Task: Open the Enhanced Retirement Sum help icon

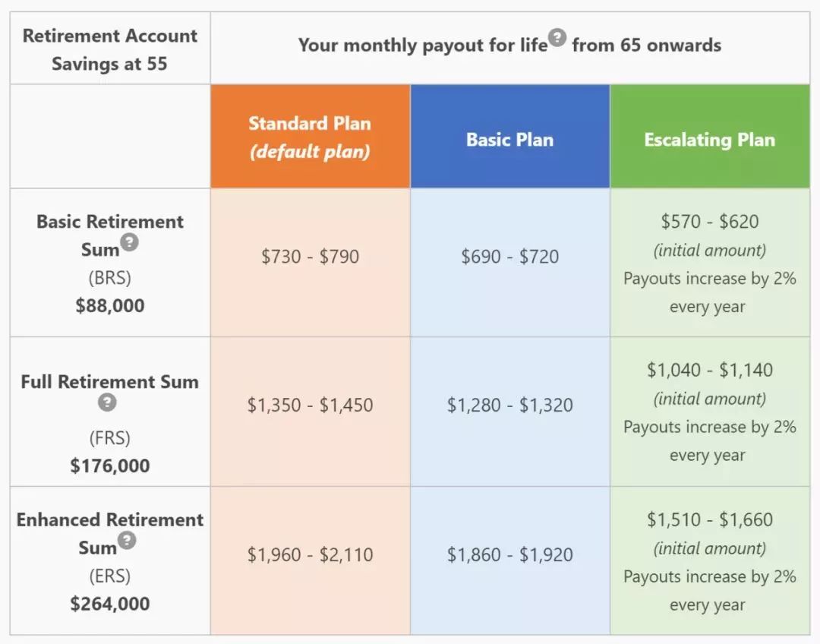Action: (x=127, y=541)
